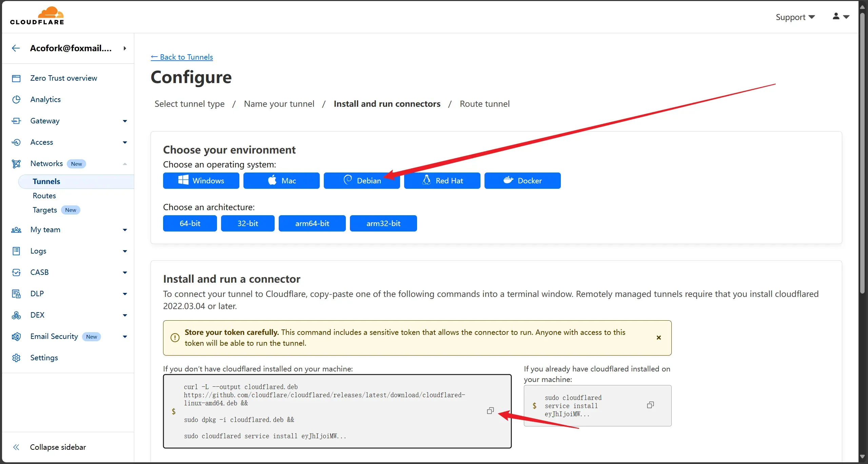The image size is (868, 464).
Task: Open the user account profile icon
Action: [x=836, y=16]
